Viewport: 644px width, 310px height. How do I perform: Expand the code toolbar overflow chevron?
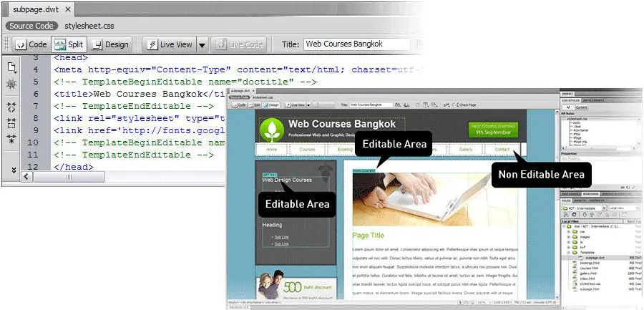(x=12, y=169)
